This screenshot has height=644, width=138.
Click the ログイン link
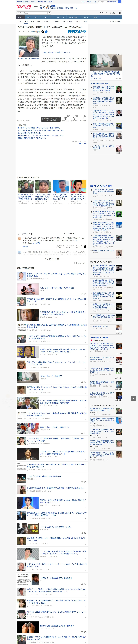pos(42,8)
